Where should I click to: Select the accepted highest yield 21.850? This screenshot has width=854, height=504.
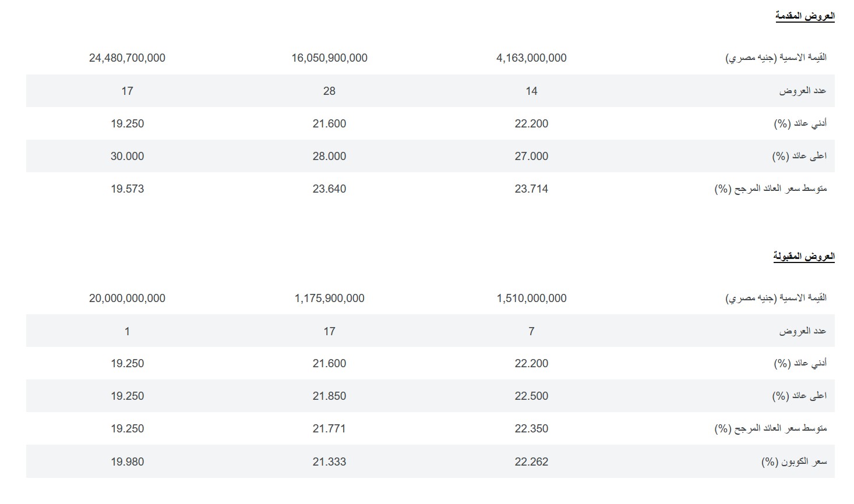[x=329, y=396]
